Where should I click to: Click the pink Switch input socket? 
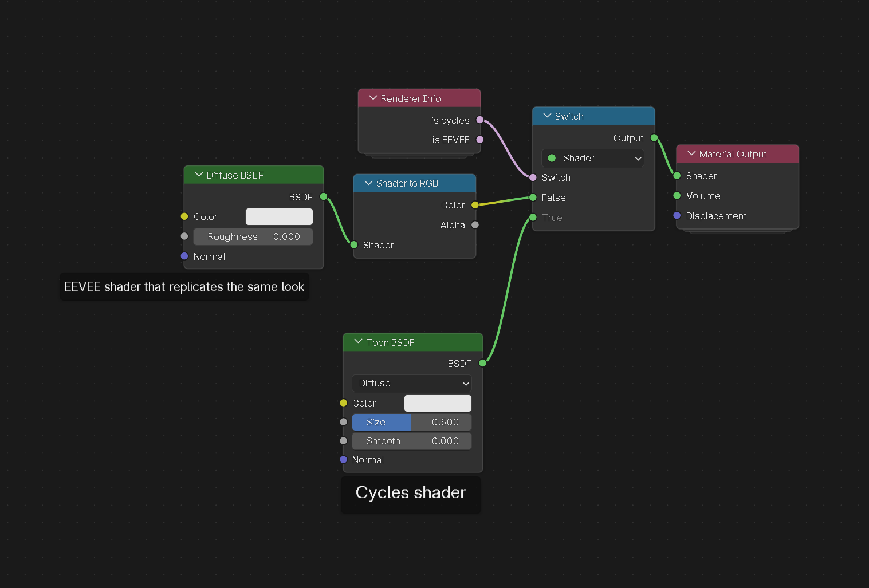click(533, 177)
